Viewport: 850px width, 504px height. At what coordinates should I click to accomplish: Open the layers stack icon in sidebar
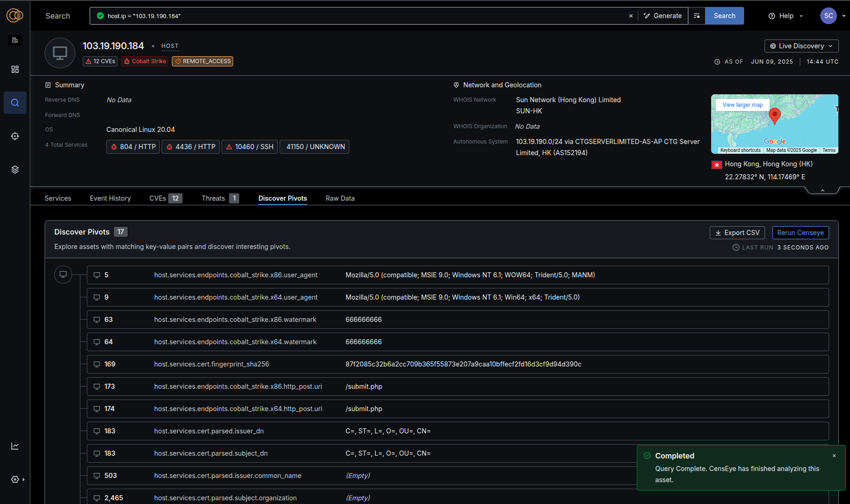click(x=15, y=170)
